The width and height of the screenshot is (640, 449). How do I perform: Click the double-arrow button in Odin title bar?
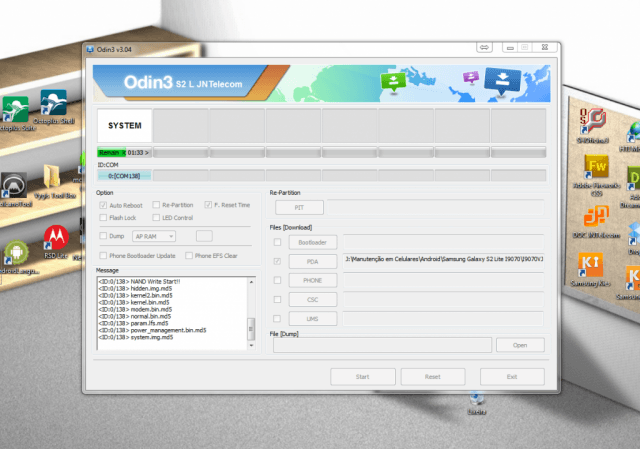tap(484, 47)
